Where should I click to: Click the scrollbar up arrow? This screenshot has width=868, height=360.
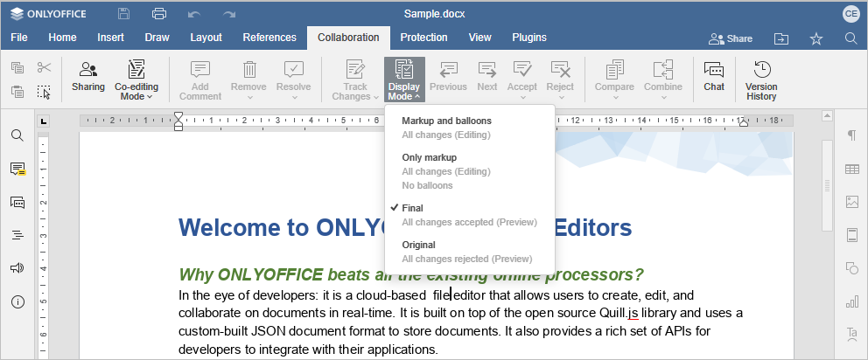click(827, 115)
